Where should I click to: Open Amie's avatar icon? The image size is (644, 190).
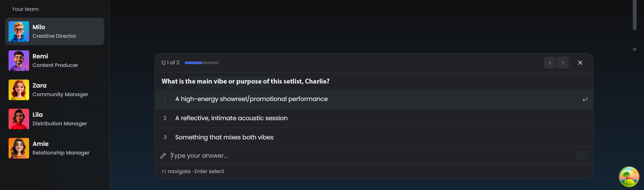click(19, 148)
